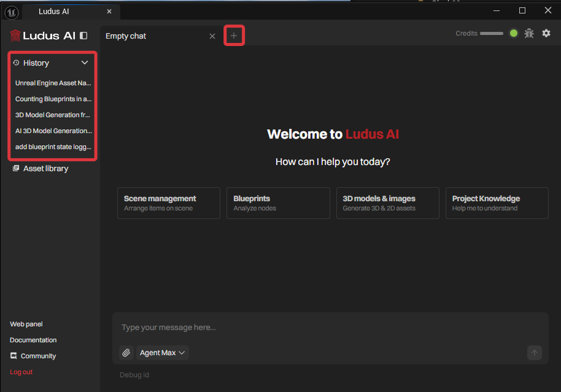Click the Welcome to Ludus AI heading
Screen dimensions: 561x392
(333, 134)
